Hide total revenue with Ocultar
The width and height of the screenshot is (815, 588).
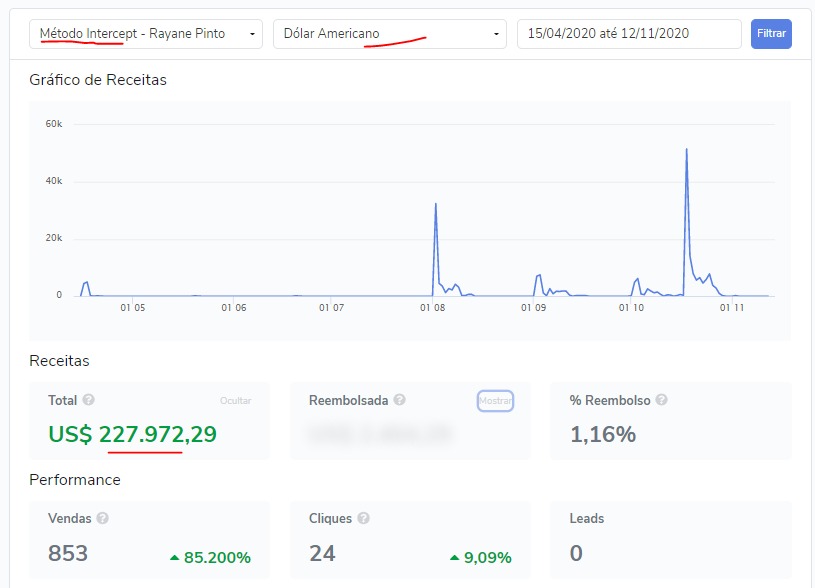(235, 401)
